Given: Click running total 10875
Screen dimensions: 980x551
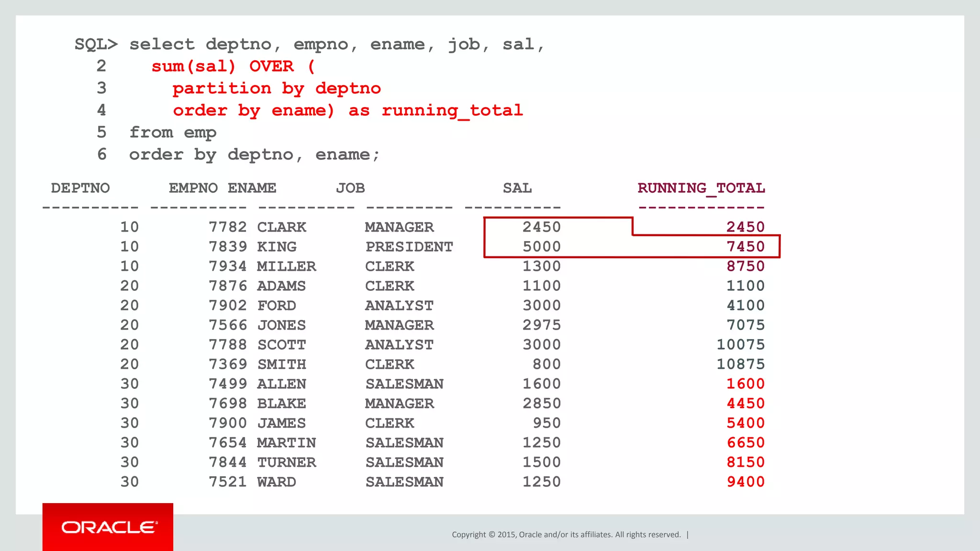Looking at the screenshot, I should pos(741,364).
